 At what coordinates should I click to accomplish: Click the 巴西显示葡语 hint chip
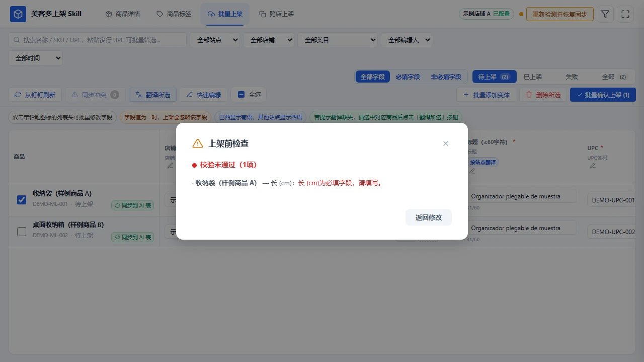[261, 117]
